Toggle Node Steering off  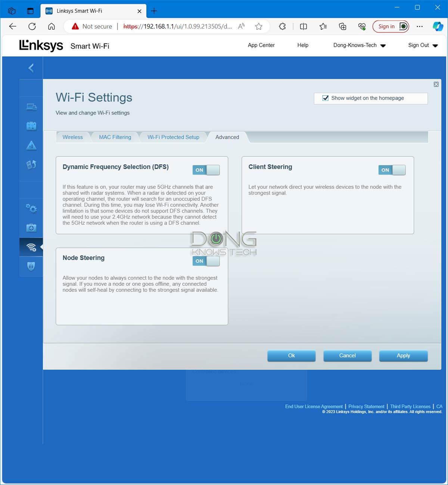206,261
